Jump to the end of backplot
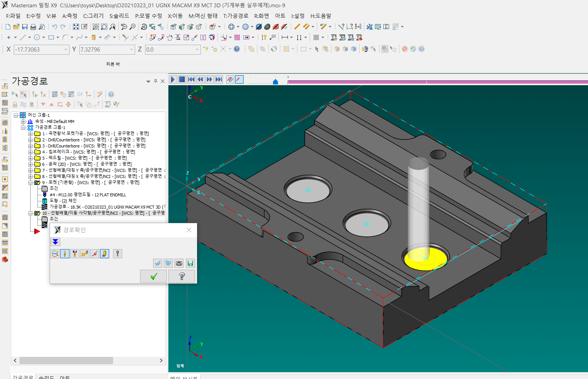This screenshot has width=588, height=379. click(219, 79)
